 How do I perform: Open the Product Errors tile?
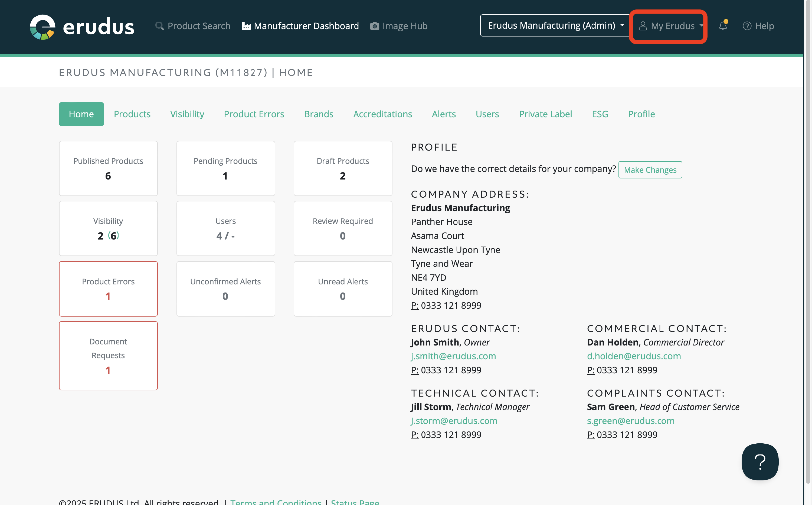point(108,288)
